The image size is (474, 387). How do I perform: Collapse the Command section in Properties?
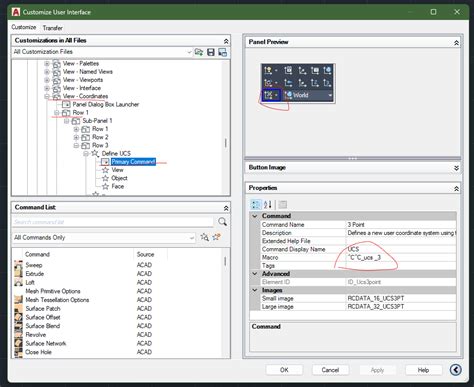tap(255, 216)
